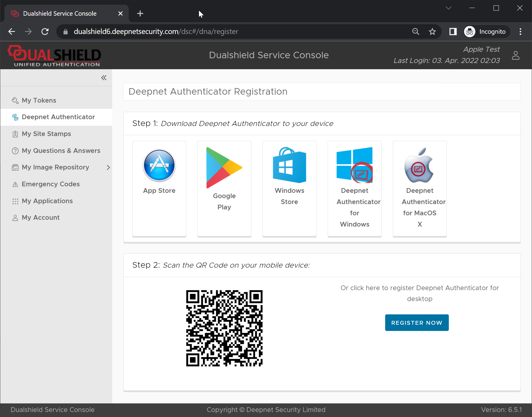The height and width of the screenshot is (417, 532).
Task: Go to Emergency Codes in sidebar
Action: point(51,184)
